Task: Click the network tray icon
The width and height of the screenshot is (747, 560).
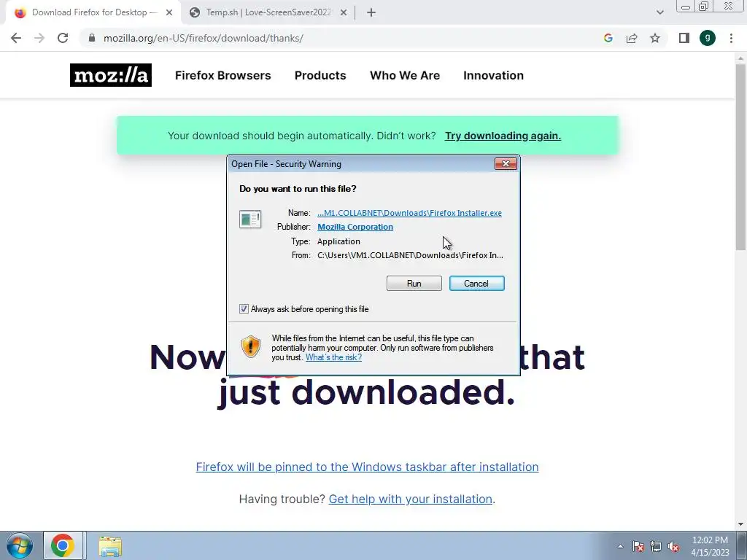Action: click(x=656, y=546)
